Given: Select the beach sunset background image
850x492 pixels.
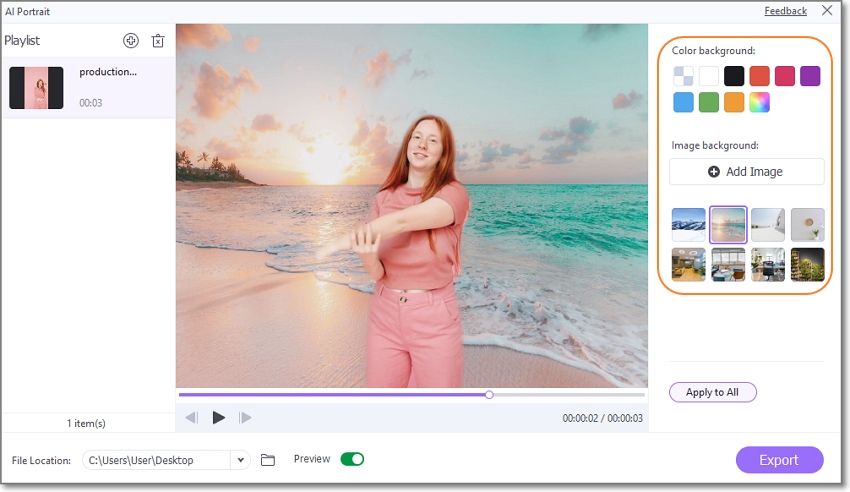Looking at the screenshot, I should 728,225.
